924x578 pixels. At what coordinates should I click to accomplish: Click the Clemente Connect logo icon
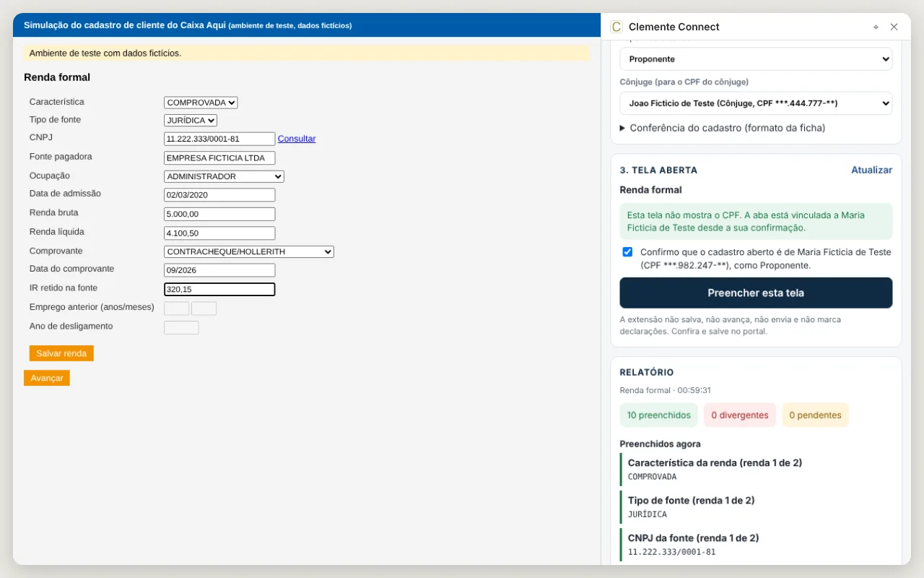pos(616,27)
